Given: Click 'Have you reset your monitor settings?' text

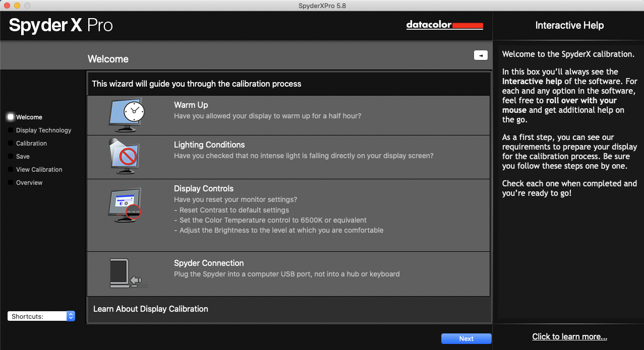Looking at the screenshot, I should (x=236, y=199).
